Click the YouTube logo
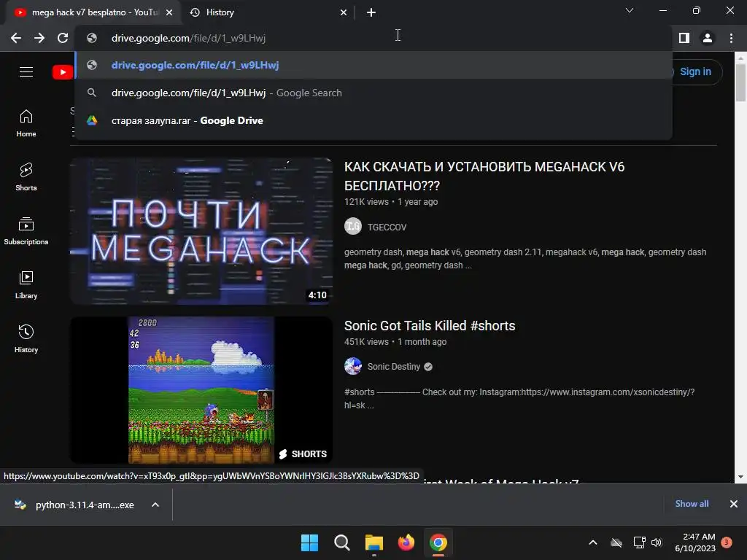Image resolution: width=747 pixels, height=560 pixels. 63,72
